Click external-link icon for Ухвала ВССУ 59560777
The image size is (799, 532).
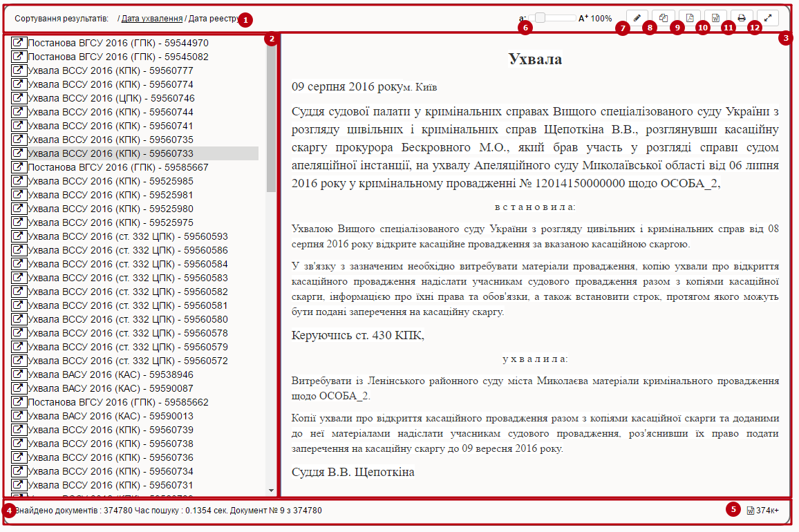tap(19, 70)
